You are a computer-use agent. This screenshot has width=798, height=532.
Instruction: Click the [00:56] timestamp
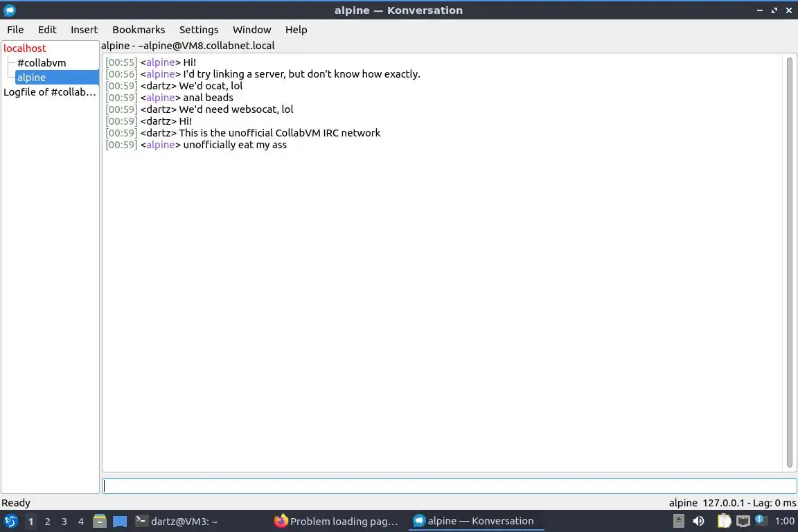121,74
